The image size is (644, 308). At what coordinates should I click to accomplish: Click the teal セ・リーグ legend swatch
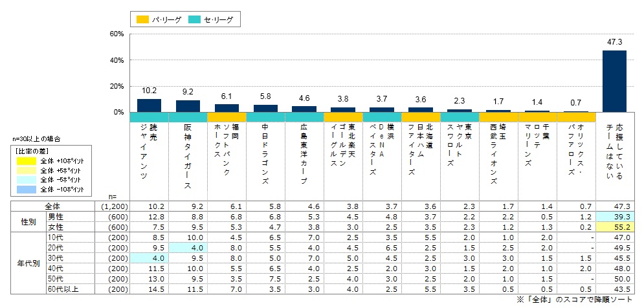195,19
